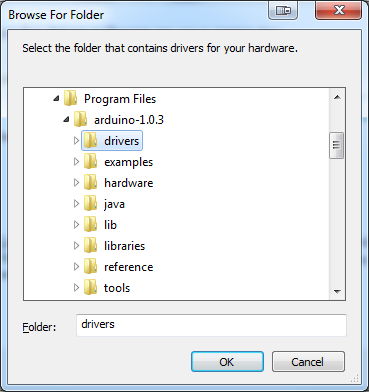
Task: Select the libraries folder icon
Action: click(90, 246)
